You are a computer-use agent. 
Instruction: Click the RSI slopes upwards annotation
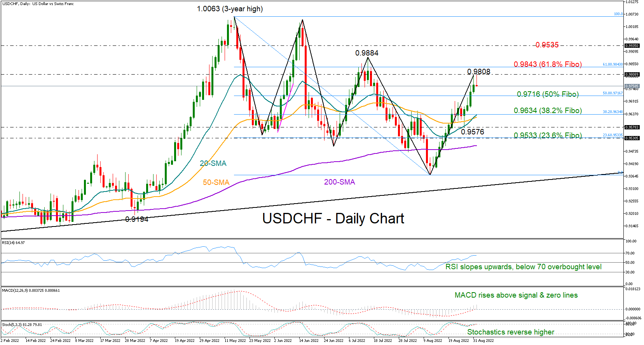523,267
